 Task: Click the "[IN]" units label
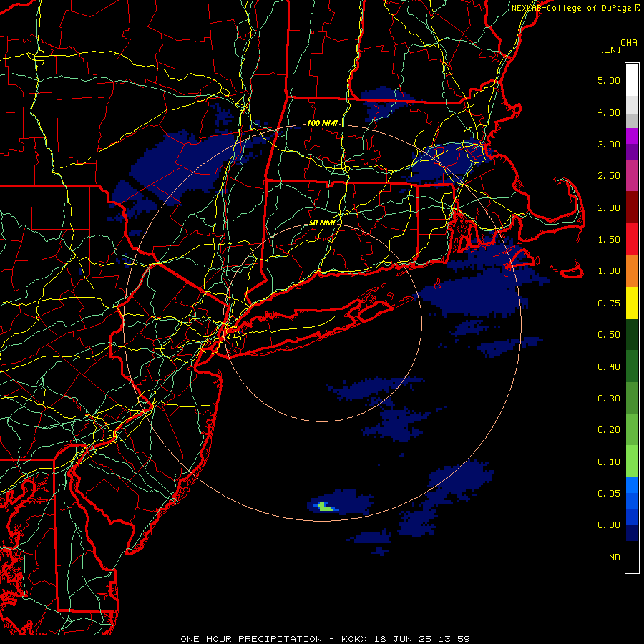611,49
